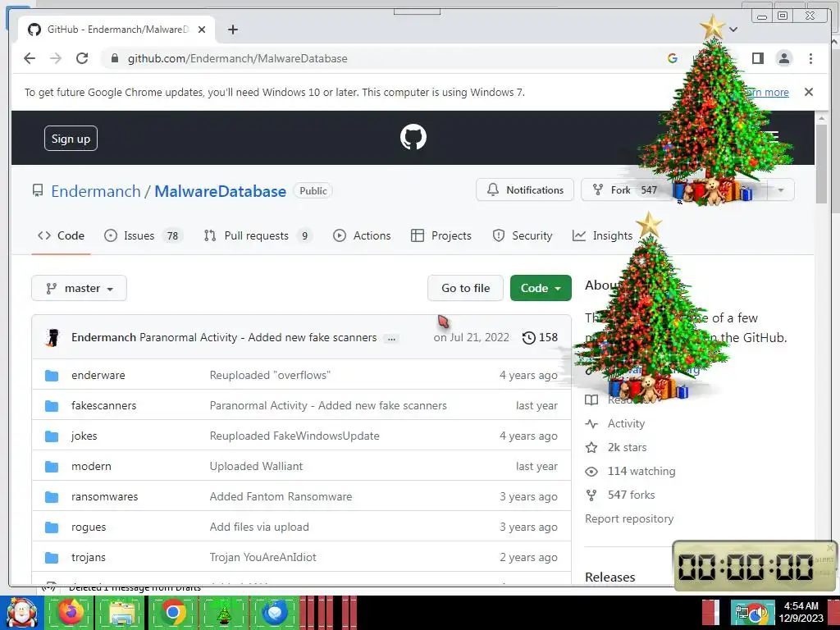This screenshot has height=630, width=840.
Task: Click the Sign up button
Action: 71,139
